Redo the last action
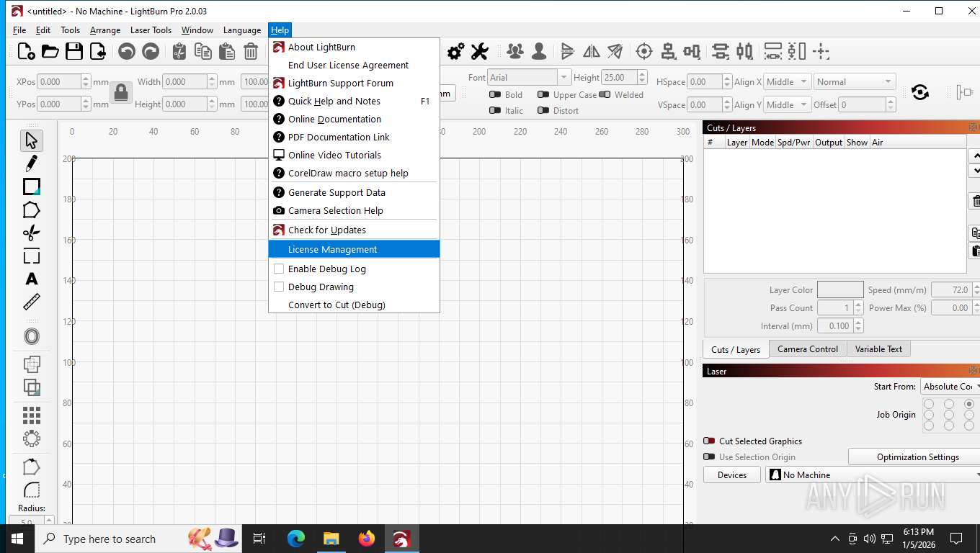Viewport: 980px width, 553px height. [151, 51]
